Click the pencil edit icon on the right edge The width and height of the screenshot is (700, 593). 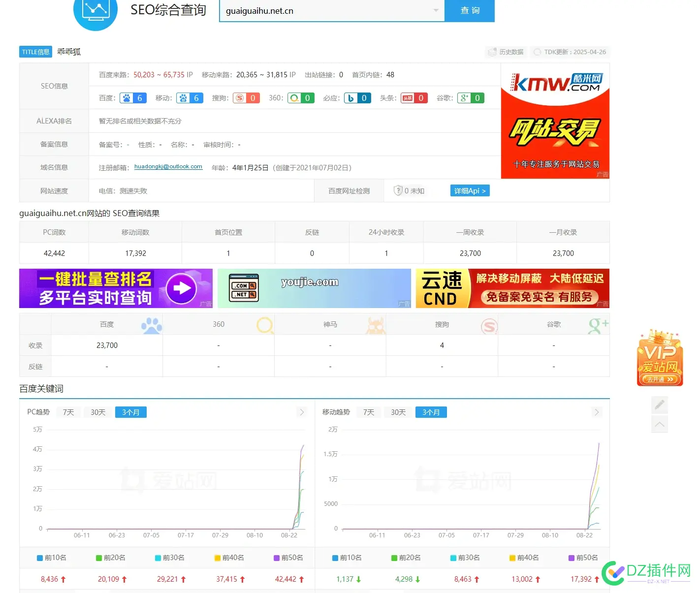click(659, 405)
